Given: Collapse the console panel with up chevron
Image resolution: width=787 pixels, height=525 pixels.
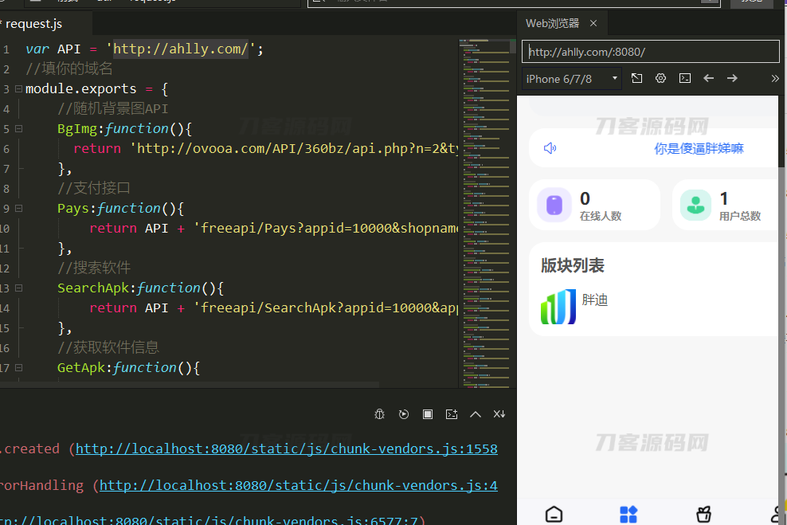Looking at the screenshot, I should [x=476, y=414].
